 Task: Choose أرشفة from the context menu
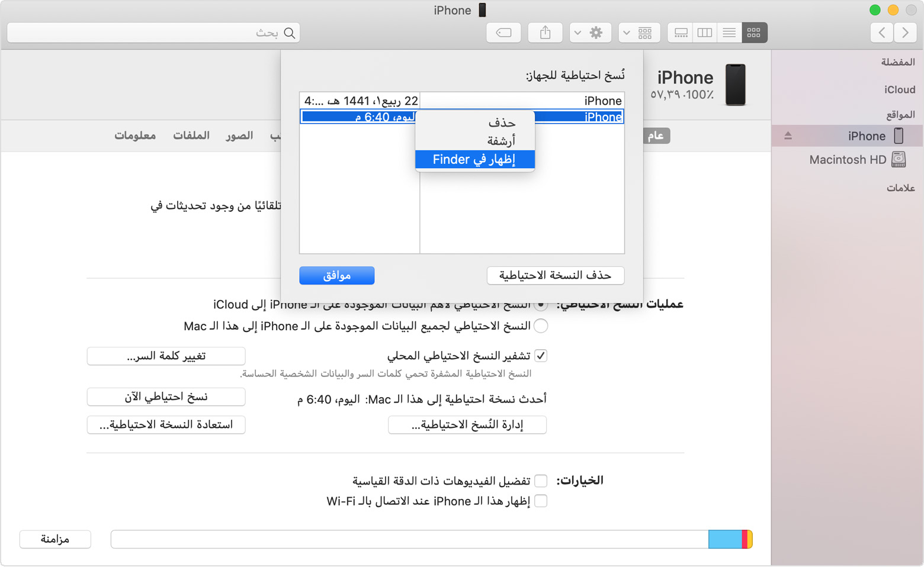tap(475, 141)
